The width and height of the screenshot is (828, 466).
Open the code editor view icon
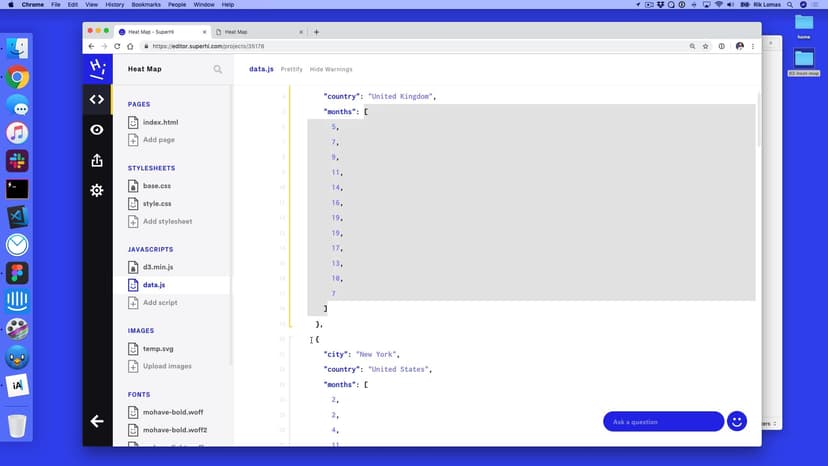click(97, 99)
